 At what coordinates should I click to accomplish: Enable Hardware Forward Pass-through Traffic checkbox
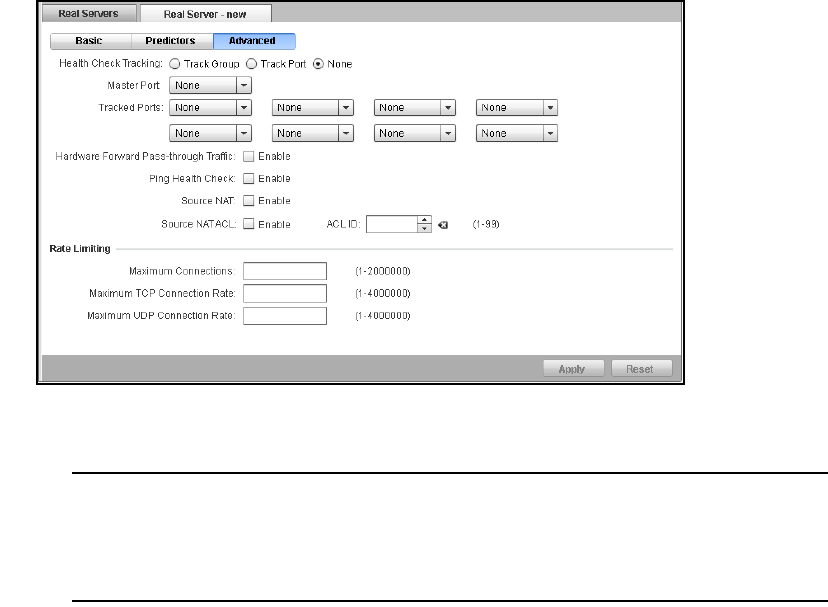(x=249, y=156)
